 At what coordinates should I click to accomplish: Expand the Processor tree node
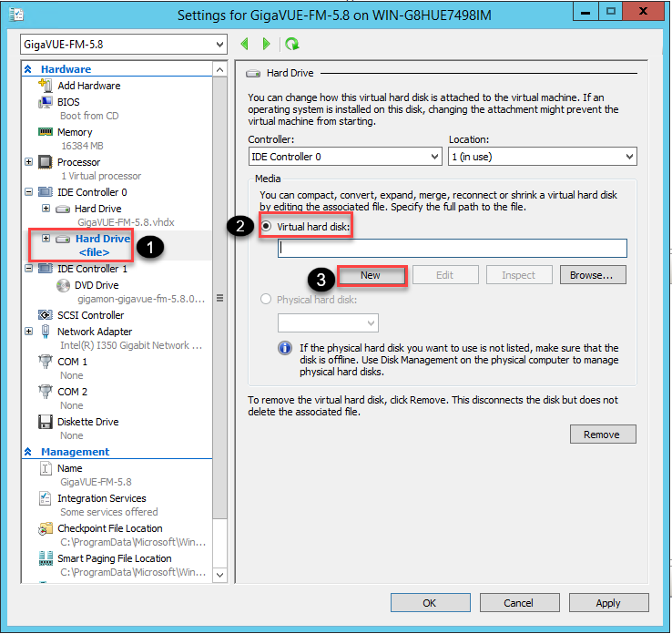tap(26, 162)
